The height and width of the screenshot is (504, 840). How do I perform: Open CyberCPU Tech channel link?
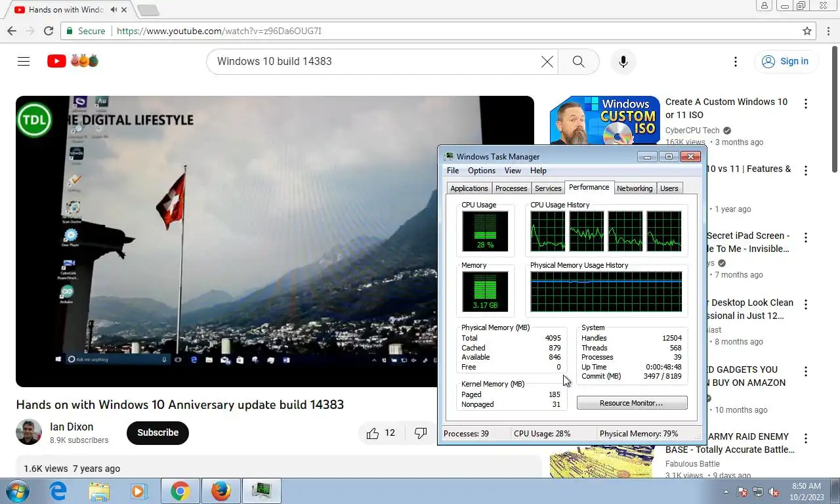pos(692,131)
